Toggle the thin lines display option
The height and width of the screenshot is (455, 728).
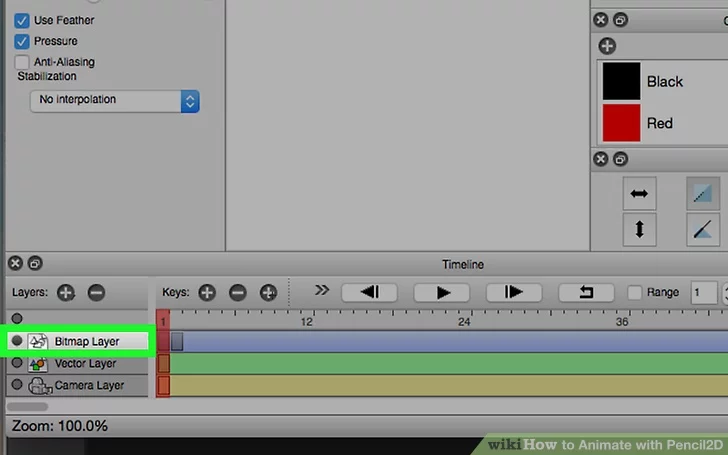tap(703, 193)
